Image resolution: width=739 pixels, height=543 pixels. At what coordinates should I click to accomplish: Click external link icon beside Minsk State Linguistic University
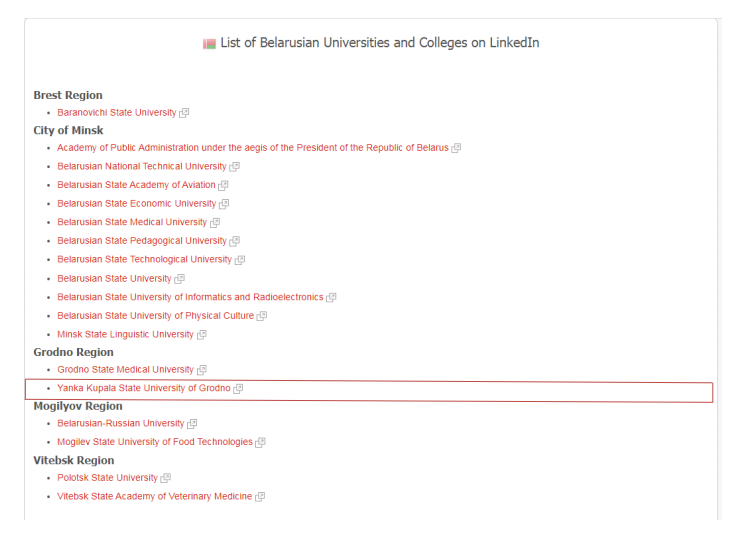tap(202, 335)
